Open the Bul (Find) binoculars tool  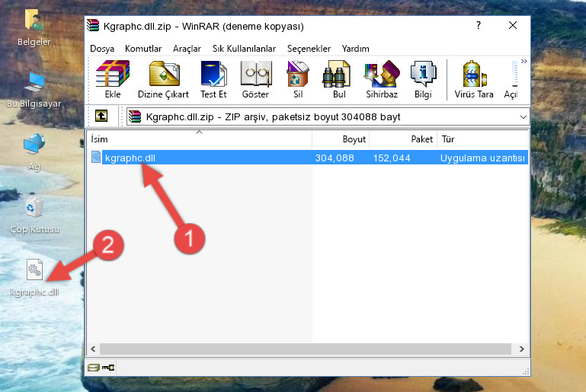click(338, 79)
